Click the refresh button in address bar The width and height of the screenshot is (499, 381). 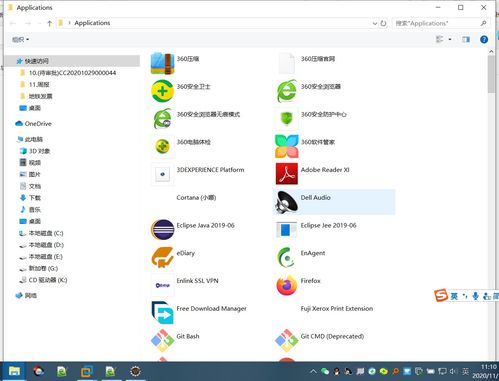383,23
